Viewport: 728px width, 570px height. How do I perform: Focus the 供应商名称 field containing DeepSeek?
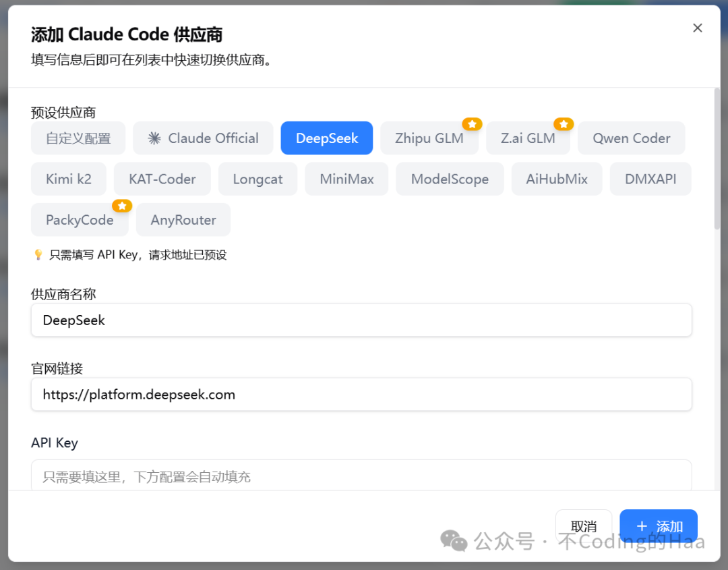click(361, 320)
